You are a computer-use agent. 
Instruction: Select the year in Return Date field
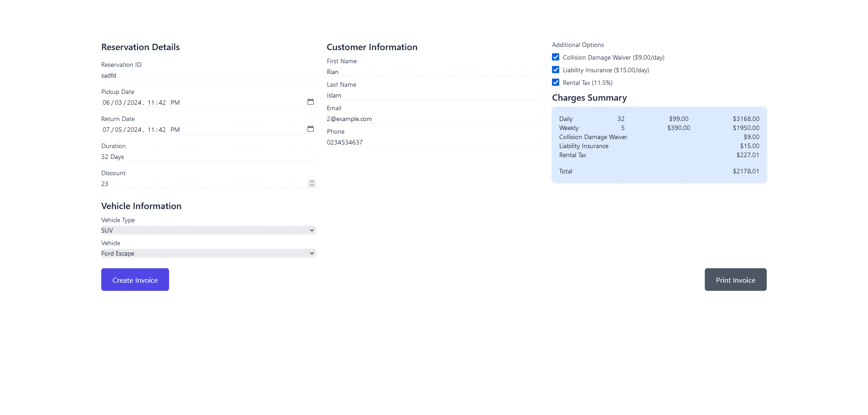134,130
